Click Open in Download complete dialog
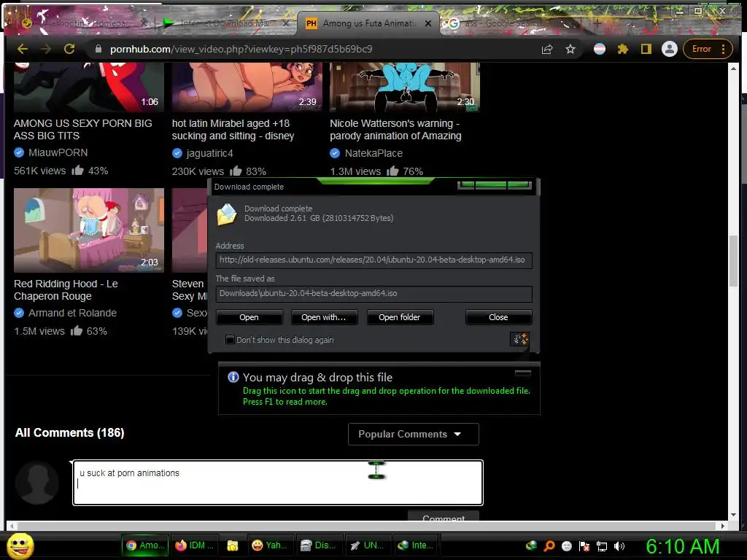This screenshot has height=560, width=747. [249, 317]
